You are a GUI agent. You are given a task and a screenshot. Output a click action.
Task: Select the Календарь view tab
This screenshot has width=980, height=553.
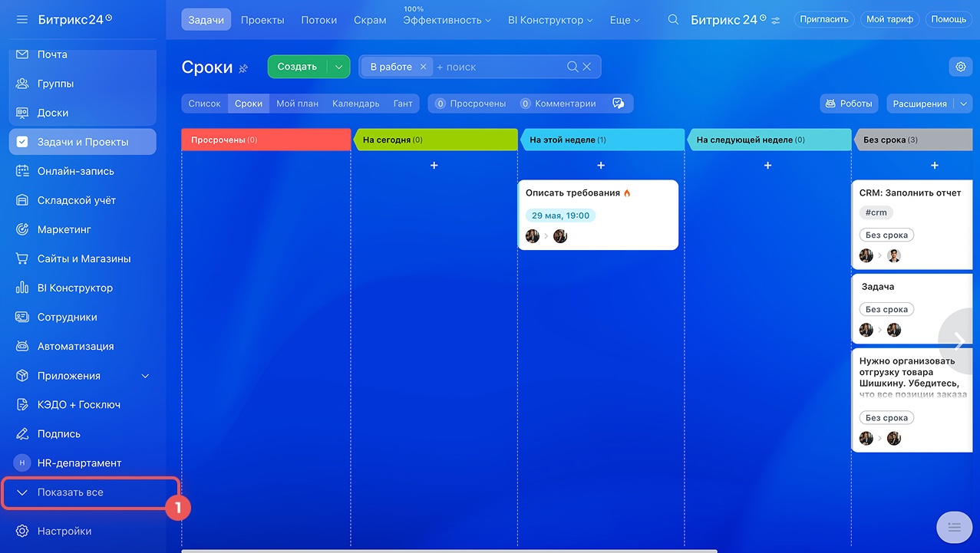pyautogui.click(x=356, y=104)
